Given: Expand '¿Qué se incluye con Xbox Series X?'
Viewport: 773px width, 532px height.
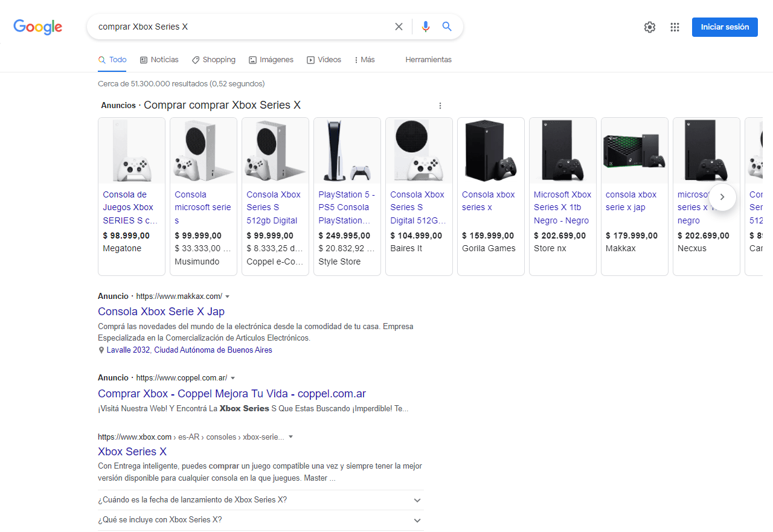Looking at the screenshot, I should pyautogui.click(x=417, y=520).
